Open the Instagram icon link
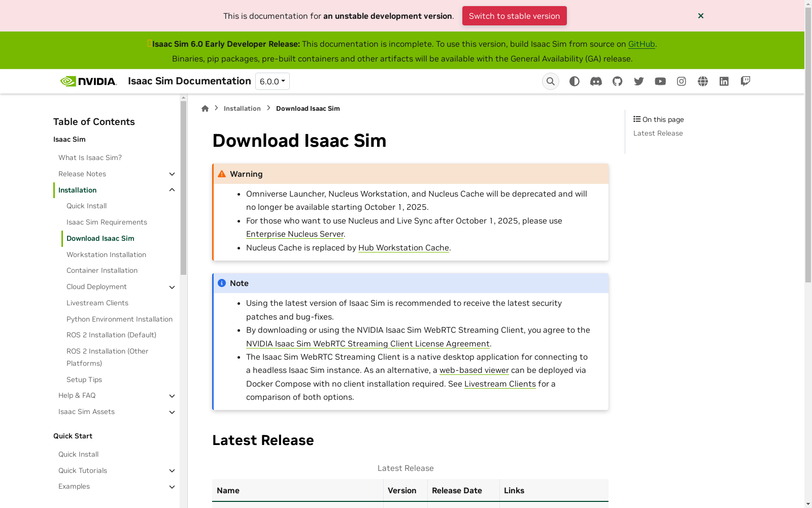This screenshot has height=508, width=812. 682,81
